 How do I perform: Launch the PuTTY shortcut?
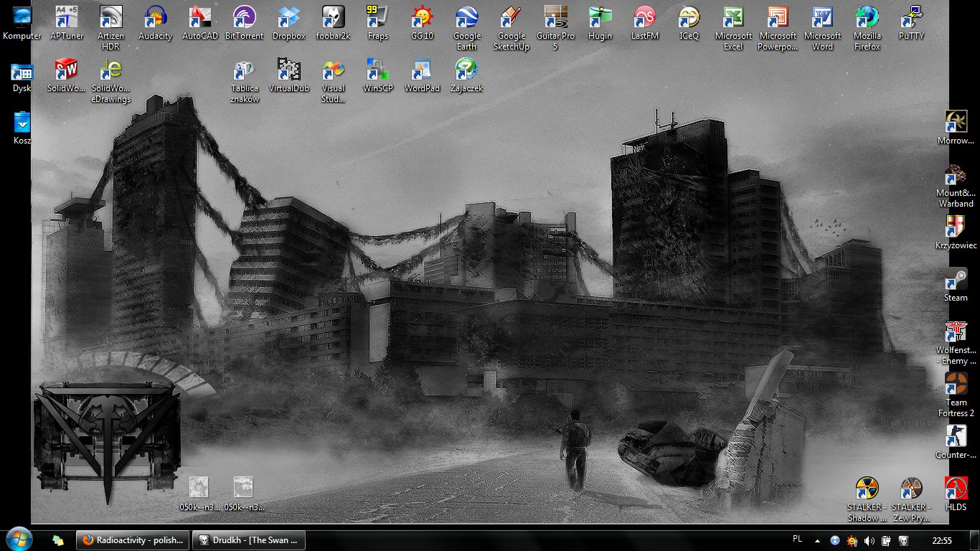[911, 17]
